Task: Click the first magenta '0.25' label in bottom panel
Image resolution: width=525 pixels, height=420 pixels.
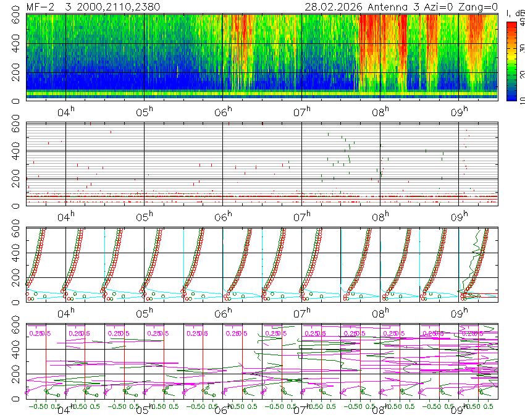Action: 35,333
